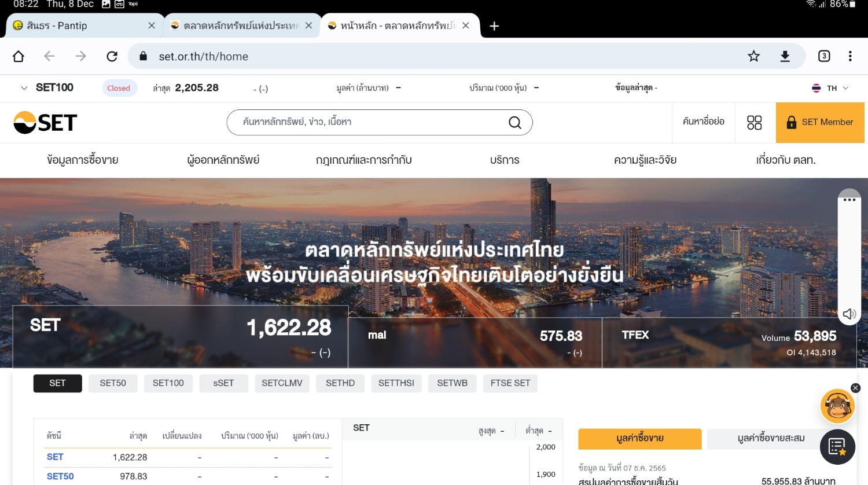This screenshot has width=868, height=485.
Task: Switch to มูลค่าซื้อขายสะสม tab
Action: pyautogui.click(x=771, y=439)
